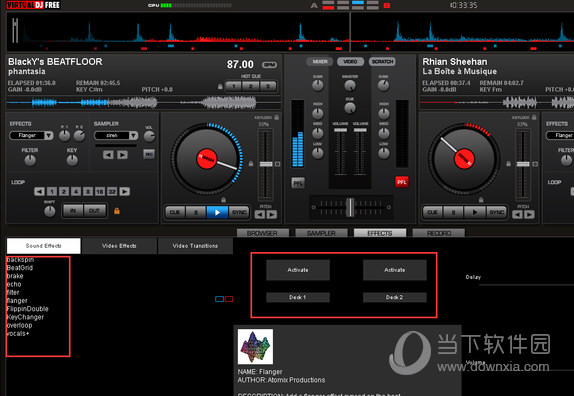
Task: Set loop length to 32 beats
Action: point(112,191)
